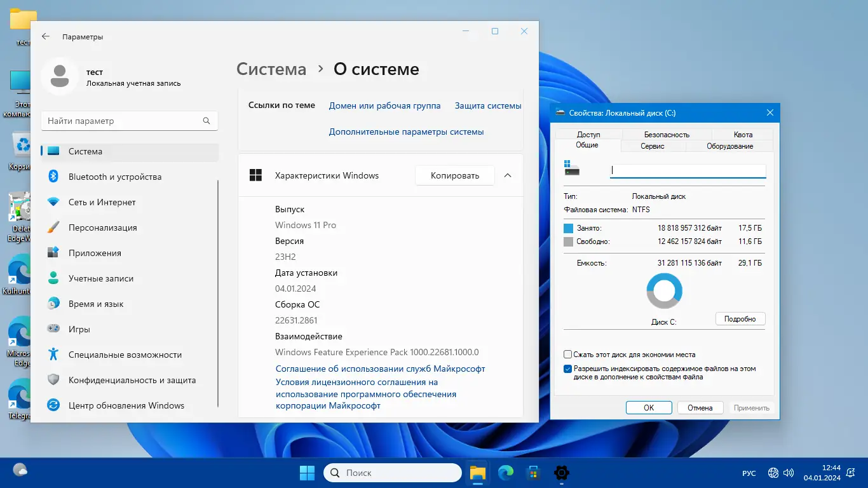Click the drive label text field
The image size is (868, 488).
coord(688,170)
